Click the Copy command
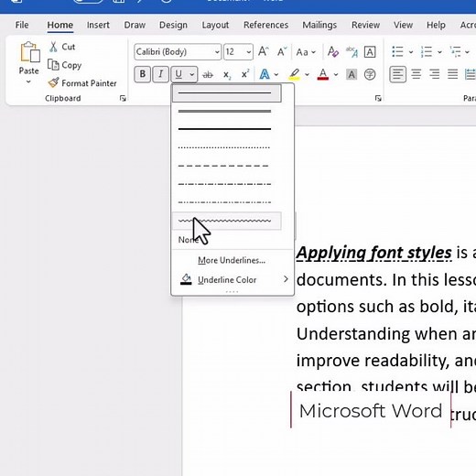The width and height of the screenshot is (476, 476). click(x=65, y=65)
